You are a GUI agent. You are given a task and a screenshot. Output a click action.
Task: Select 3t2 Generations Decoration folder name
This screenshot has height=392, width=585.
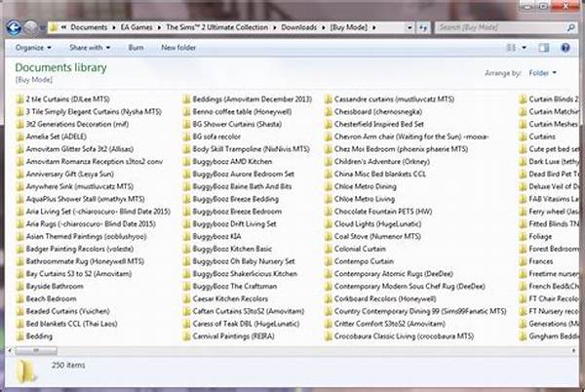click(77, 124)
